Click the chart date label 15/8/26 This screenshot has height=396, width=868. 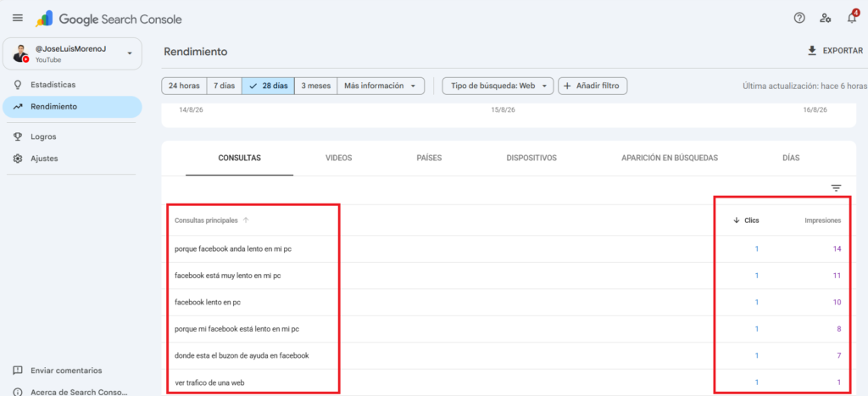[x=504, y=110]
